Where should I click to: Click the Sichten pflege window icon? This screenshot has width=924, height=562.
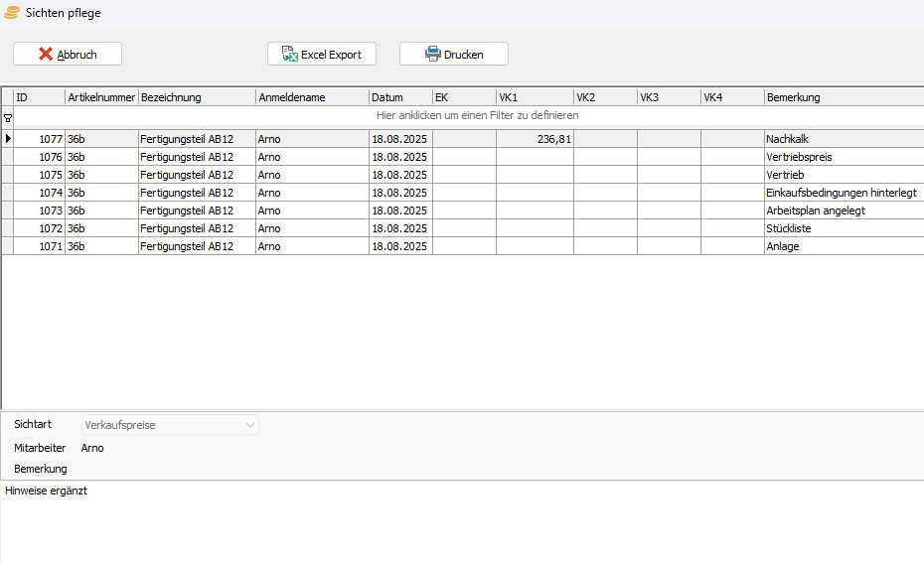(x=12, y=13)
